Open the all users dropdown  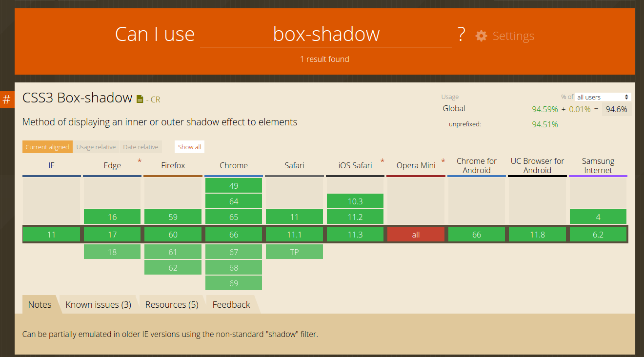pyautogui.click(x=603, y=97)
